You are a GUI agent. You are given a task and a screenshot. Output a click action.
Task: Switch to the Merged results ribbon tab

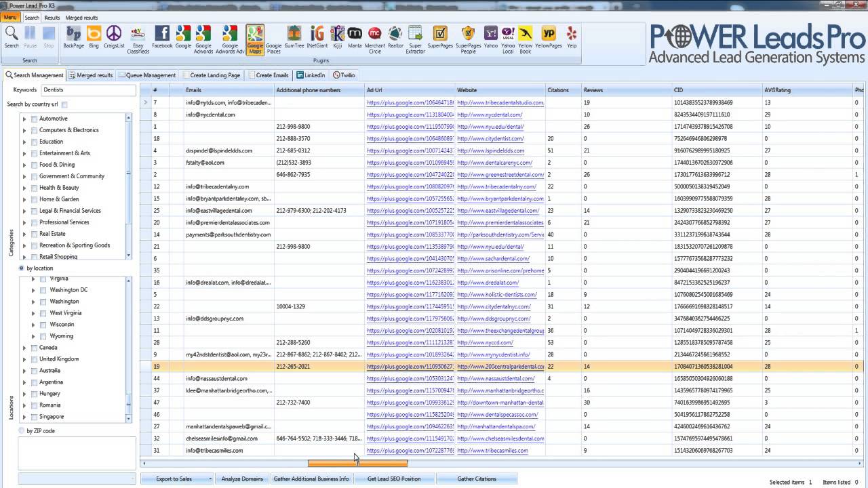[x=81, y=18]
